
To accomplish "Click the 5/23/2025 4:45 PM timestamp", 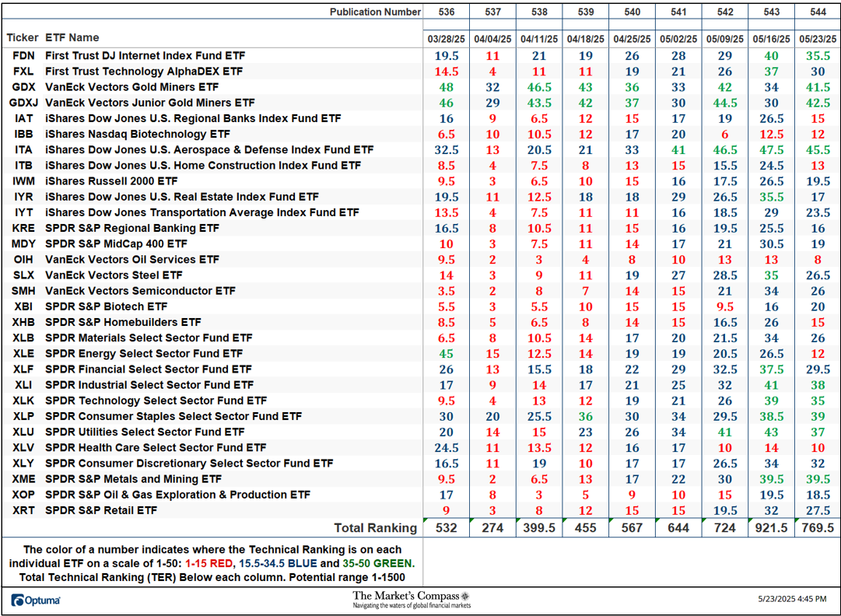I will (790, 600).
